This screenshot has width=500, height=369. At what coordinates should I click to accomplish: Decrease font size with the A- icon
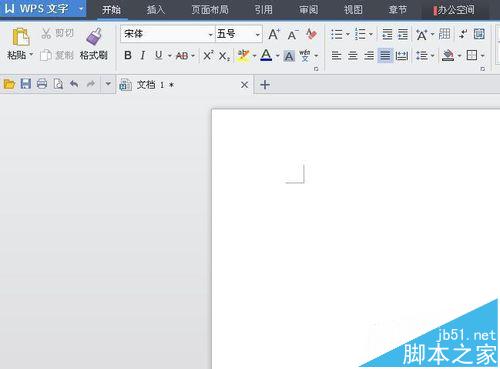[x=292, y=35]
